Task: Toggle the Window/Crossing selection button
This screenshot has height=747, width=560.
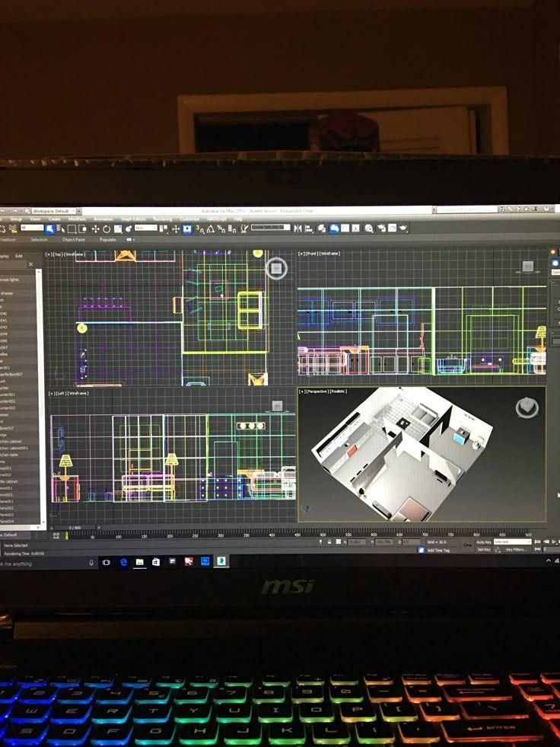Action: point(83,228)
